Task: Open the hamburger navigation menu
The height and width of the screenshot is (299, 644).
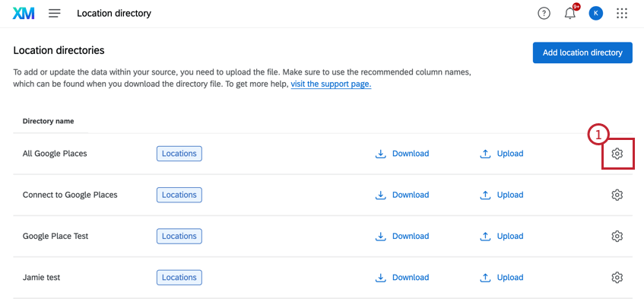Action: coord(55,14)
